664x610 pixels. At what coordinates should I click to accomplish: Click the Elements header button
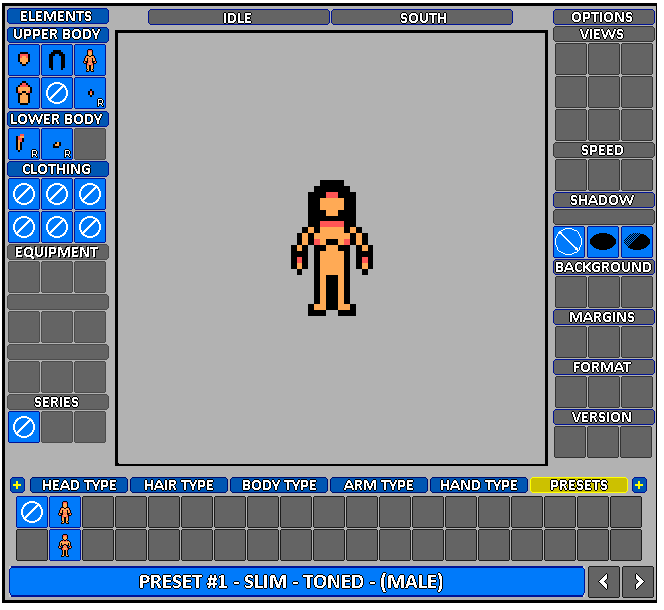pyautogui.click(x=58, y=16)
